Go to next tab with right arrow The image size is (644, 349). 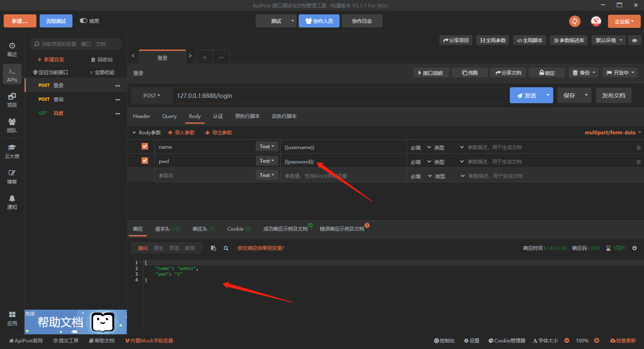point(190,56)
